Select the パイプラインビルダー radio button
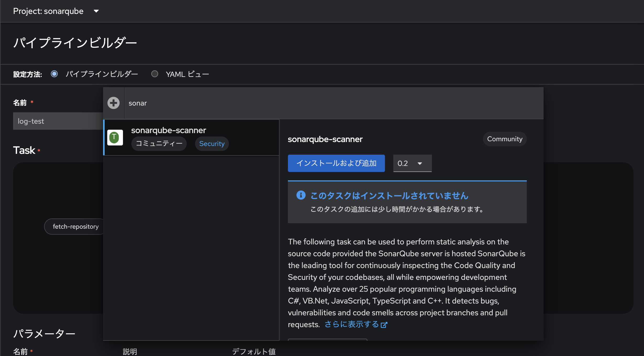 [54, 74]
